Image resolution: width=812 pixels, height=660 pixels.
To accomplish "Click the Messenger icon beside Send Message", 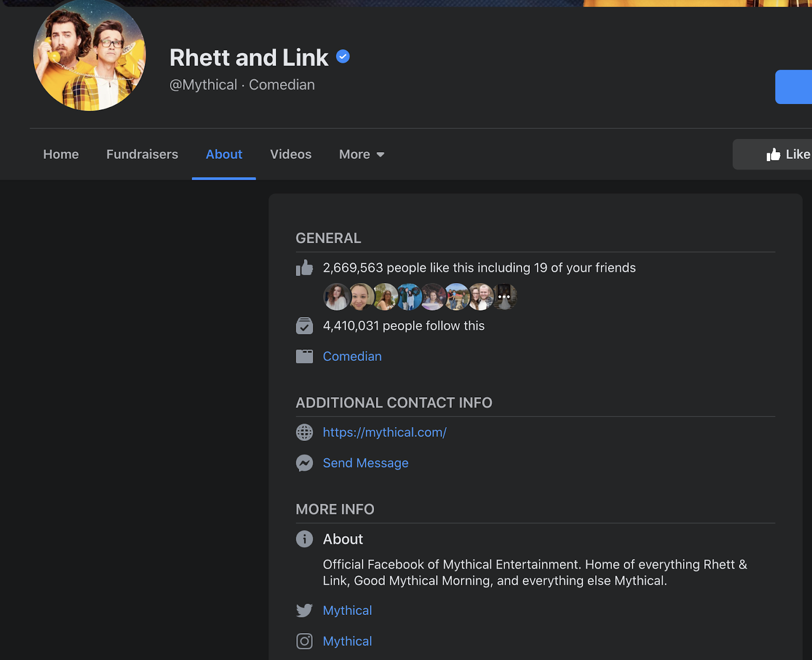I will 304,463.
